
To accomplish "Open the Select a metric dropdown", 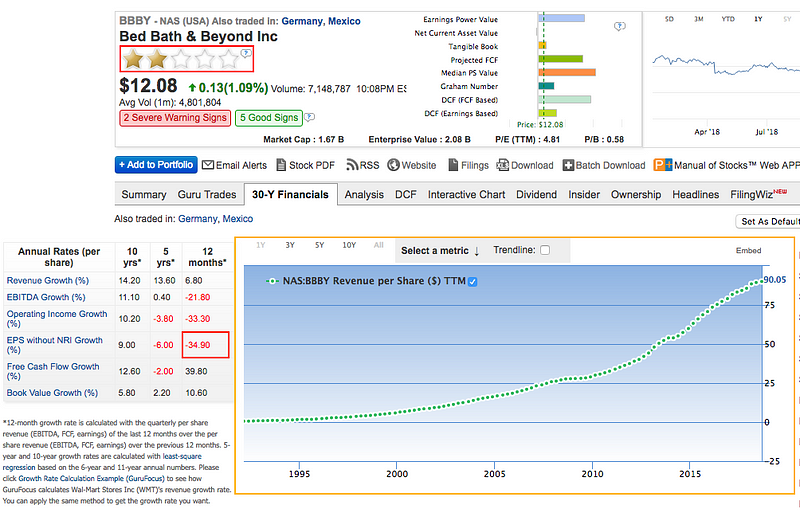I will [x=440, y=250].
